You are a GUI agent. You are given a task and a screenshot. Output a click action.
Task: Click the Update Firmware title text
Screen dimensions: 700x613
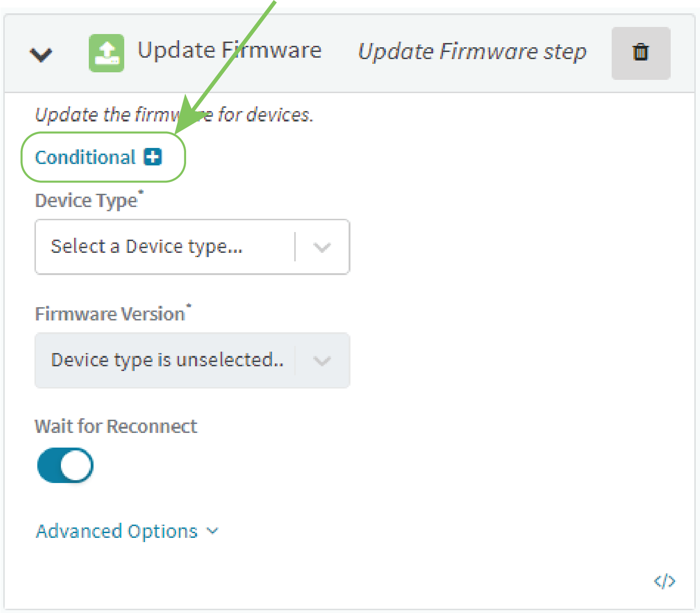(x=230, y=50)
